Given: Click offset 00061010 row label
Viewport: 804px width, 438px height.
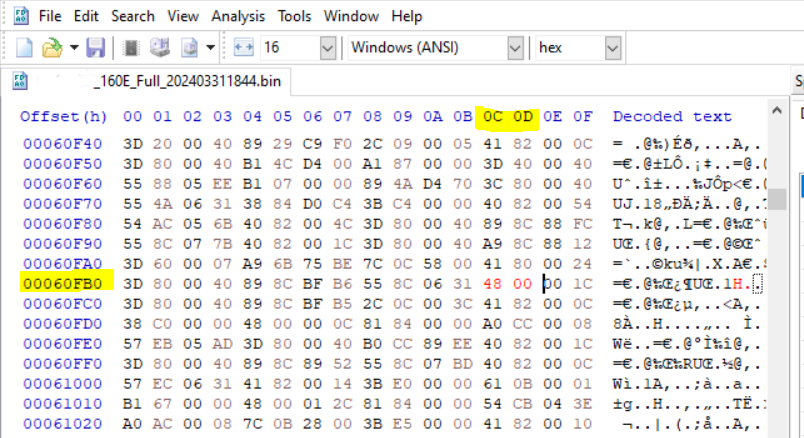Looking at the screenshot, I should [x=63, y=404].
